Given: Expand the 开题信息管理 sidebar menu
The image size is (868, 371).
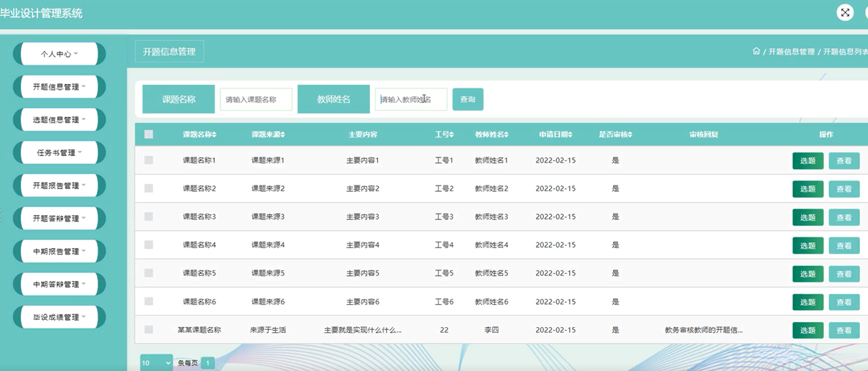Looking at the screenshot, I should (60, 87).
